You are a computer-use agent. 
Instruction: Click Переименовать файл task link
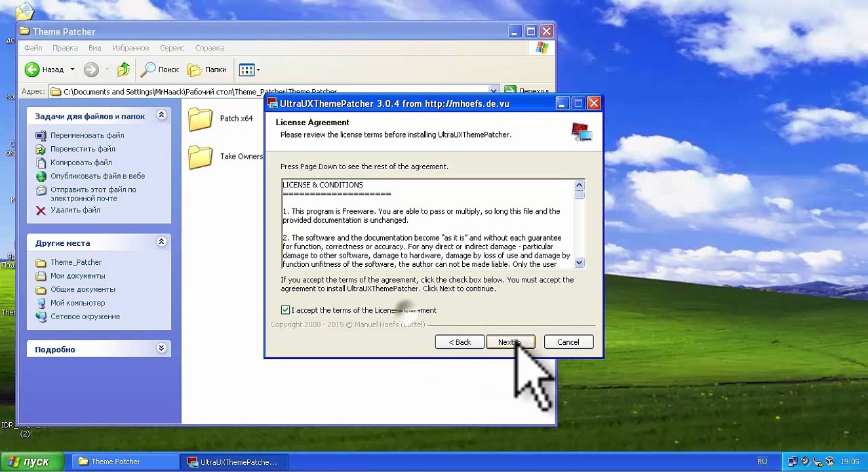87,135
